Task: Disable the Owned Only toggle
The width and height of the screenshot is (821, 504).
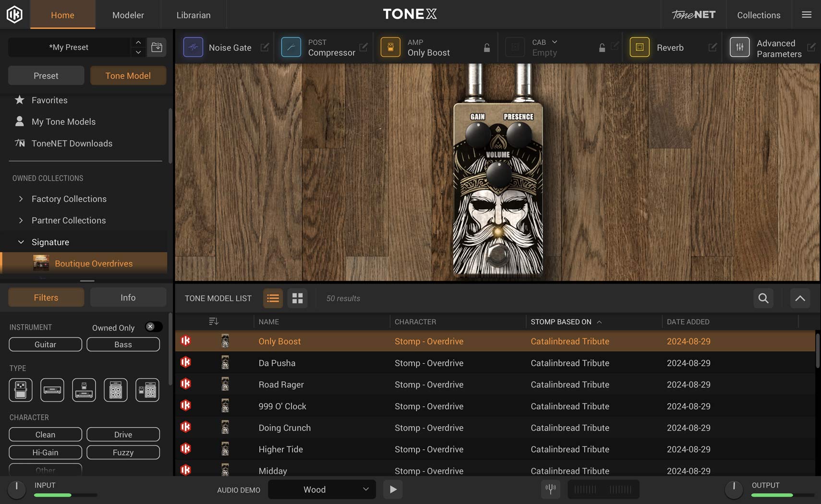Action: (153, 326)
